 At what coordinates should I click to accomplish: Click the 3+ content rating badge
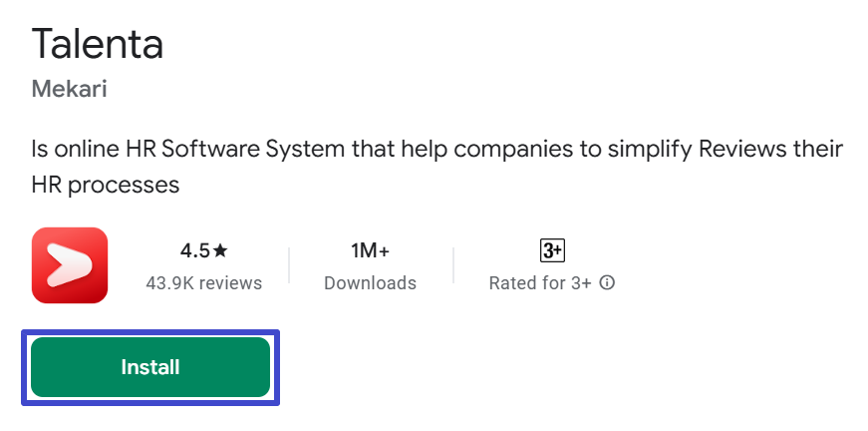click(x=552, y=250)
